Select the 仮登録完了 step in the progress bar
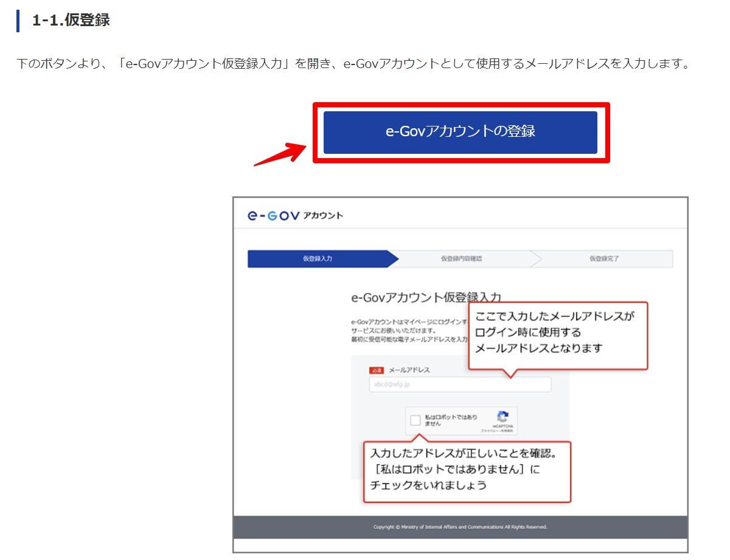Screen dimensions: 730x560 tap(604, 258)
